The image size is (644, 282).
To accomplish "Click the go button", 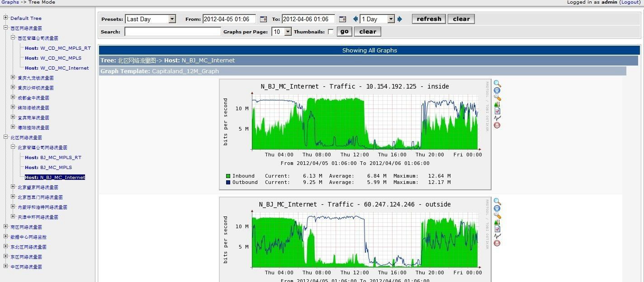I will click(x=345, y=32).
